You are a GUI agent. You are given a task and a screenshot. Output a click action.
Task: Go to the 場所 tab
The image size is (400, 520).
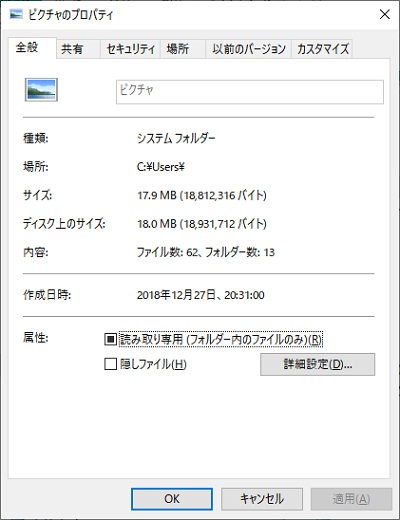click(183, 49)
